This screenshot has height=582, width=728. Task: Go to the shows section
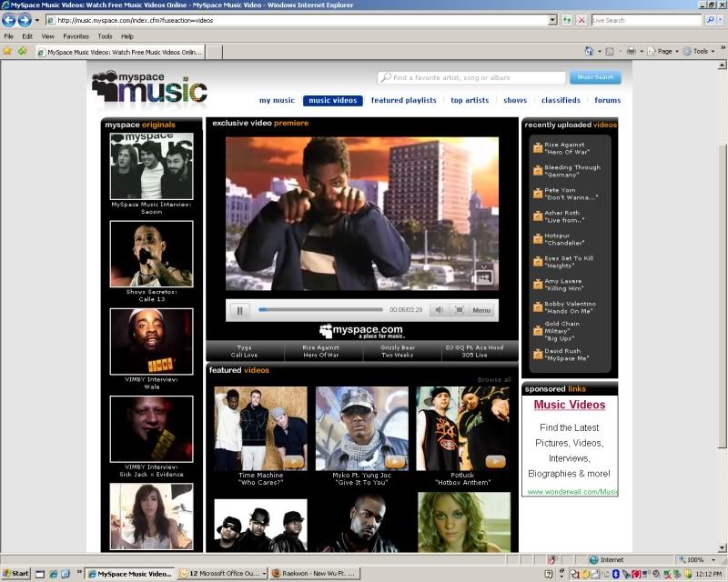[x=515, y=100]
